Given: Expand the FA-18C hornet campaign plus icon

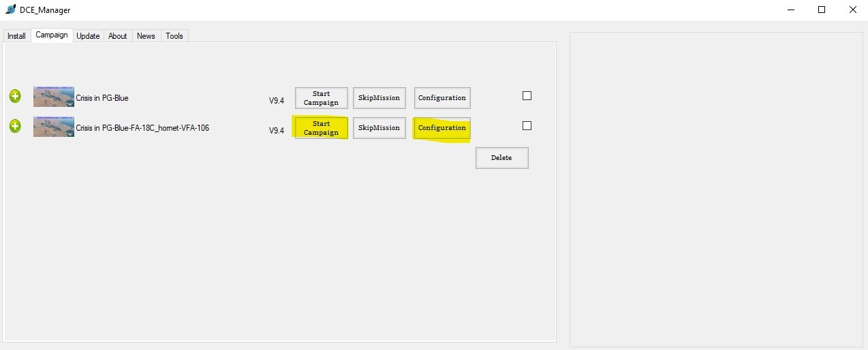Looking at the screenshot, I should [15, 126].
